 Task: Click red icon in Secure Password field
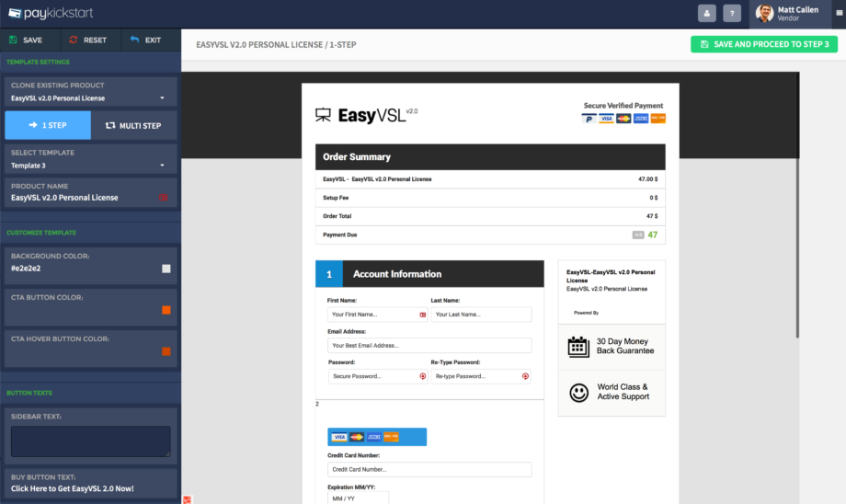pyautogui.click(x=422, y=376)
